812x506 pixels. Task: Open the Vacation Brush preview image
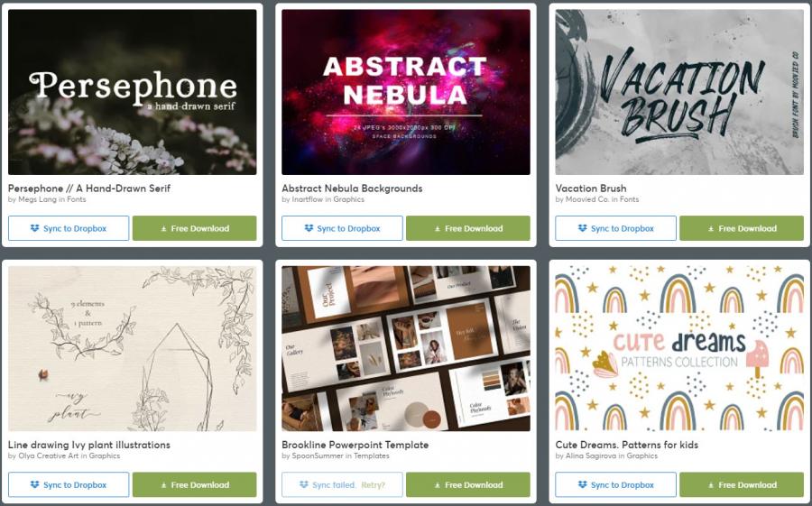pos(679,92)
